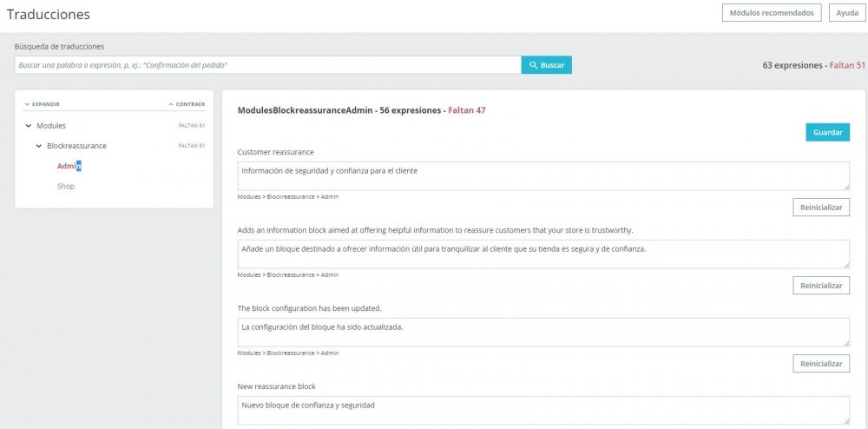Reset the Customer reassurance translation with Reinicializar

(821, 207)
